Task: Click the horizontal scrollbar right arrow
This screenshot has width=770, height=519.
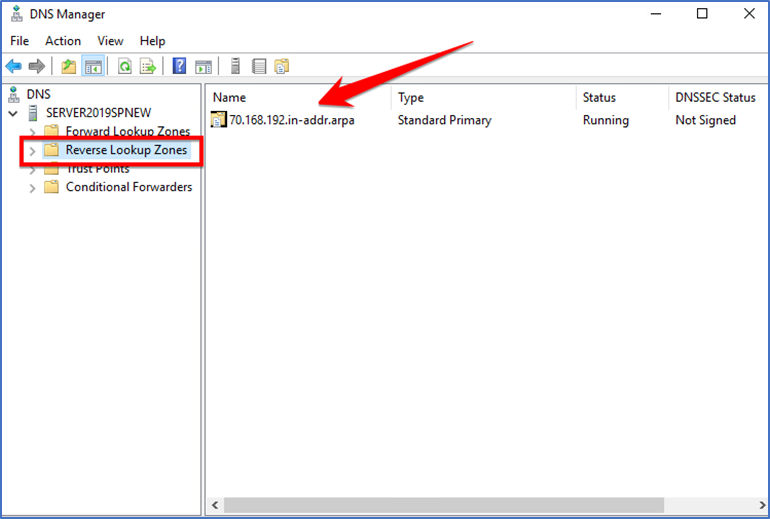Action: pos(762,505)
